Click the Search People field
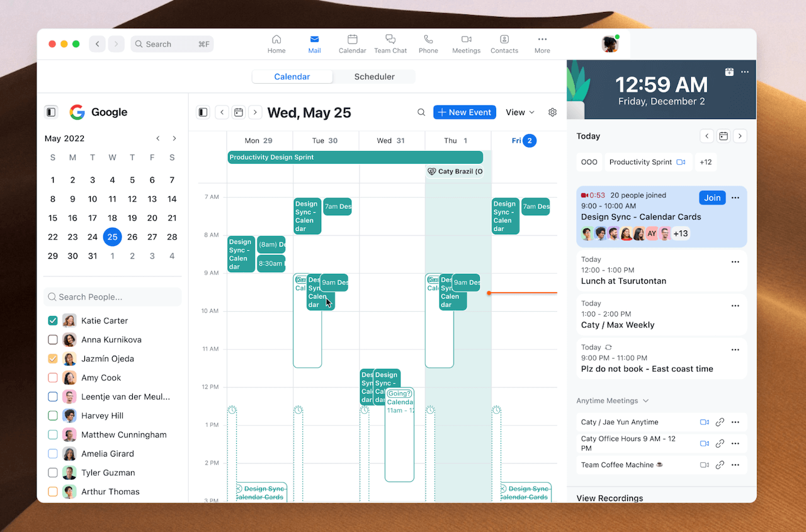The width and height of the screenshot is (806, 532). tap(113, 297)
